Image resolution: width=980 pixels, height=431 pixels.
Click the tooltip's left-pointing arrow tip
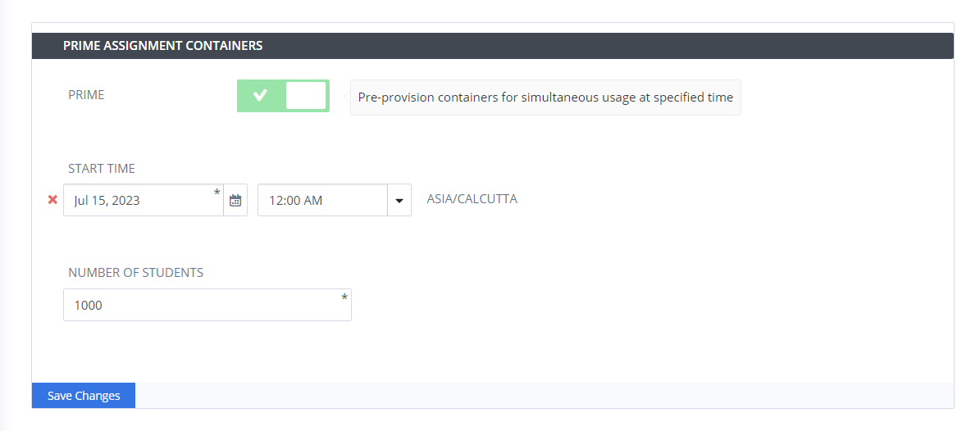347,98
